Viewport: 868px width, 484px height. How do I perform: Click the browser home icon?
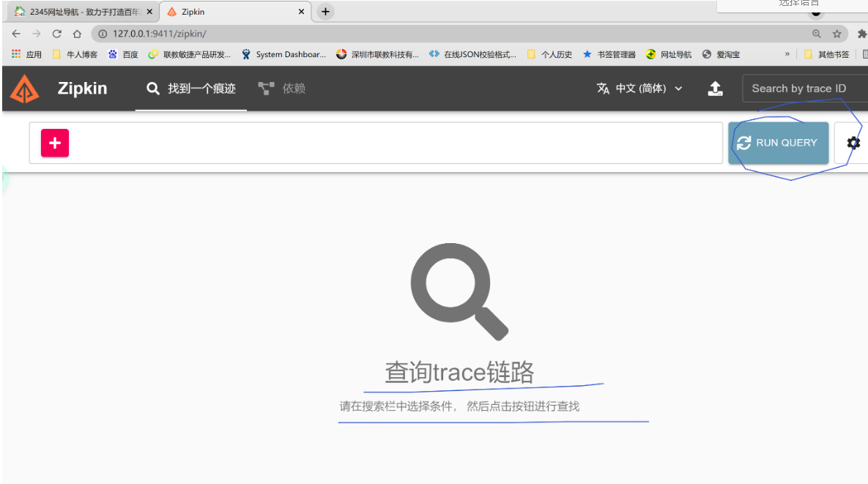pyautogui.click(x=76, y=33)
